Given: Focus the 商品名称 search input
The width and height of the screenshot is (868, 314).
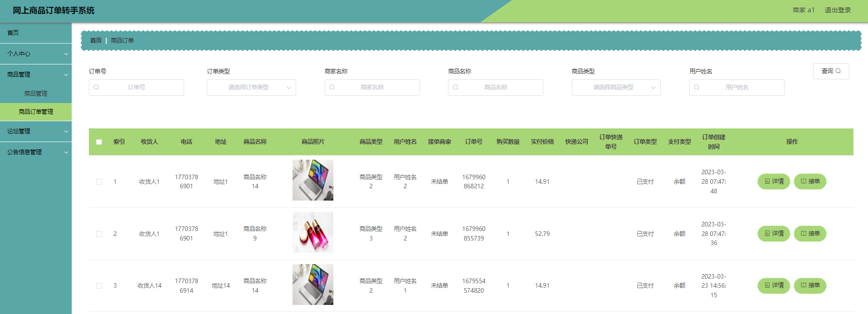Looking at the screenshot, I should (496, 88).
